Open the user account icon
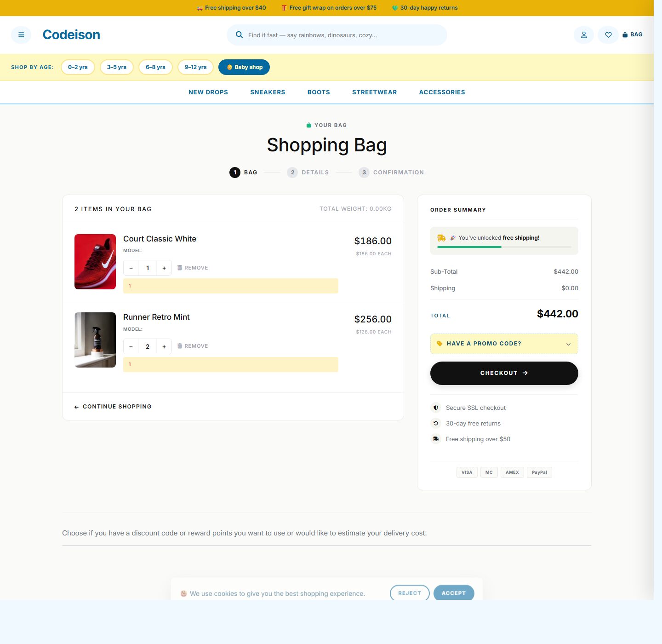Viewport: 662px width, 644px height. (x=583, y=34)
